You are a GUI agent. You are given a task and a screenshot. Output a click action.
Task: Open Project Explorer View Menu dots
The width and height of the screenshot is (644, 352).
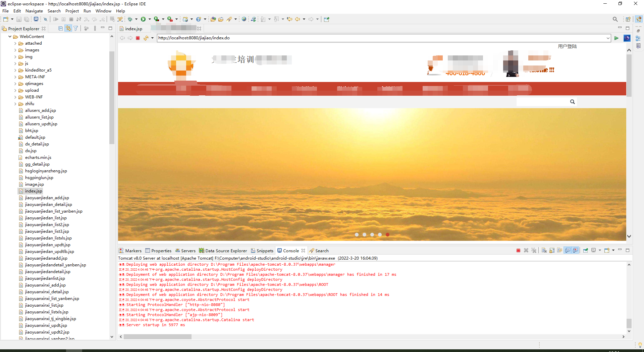click(x=95, y=29)
